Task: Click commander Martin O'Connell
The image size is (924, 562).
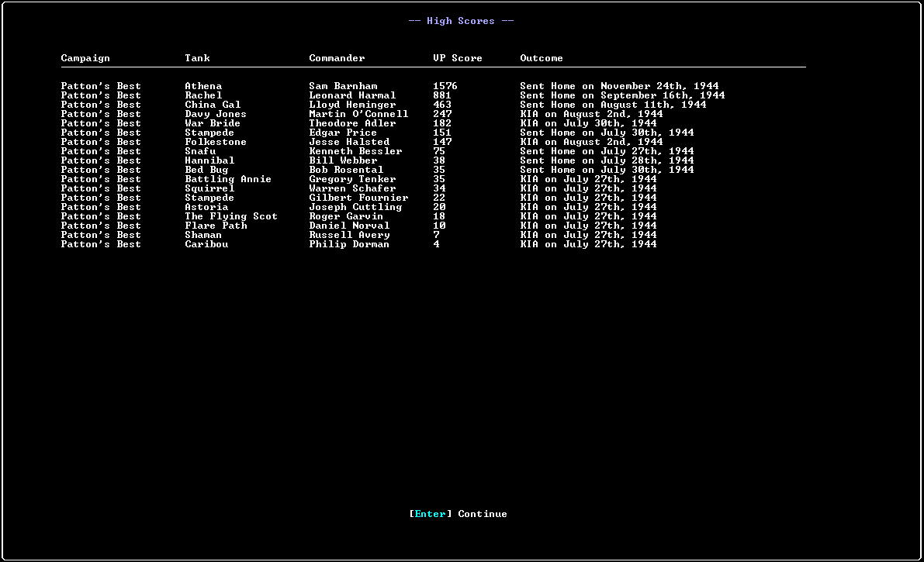Action: (358, 114)
